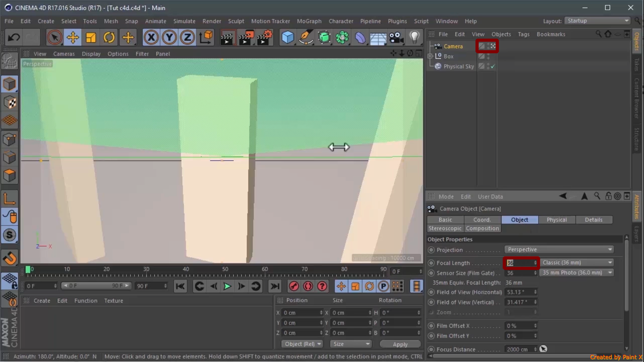The image size is (644, 362).
Task: Activate the Move tool
Action: point(73,37)
